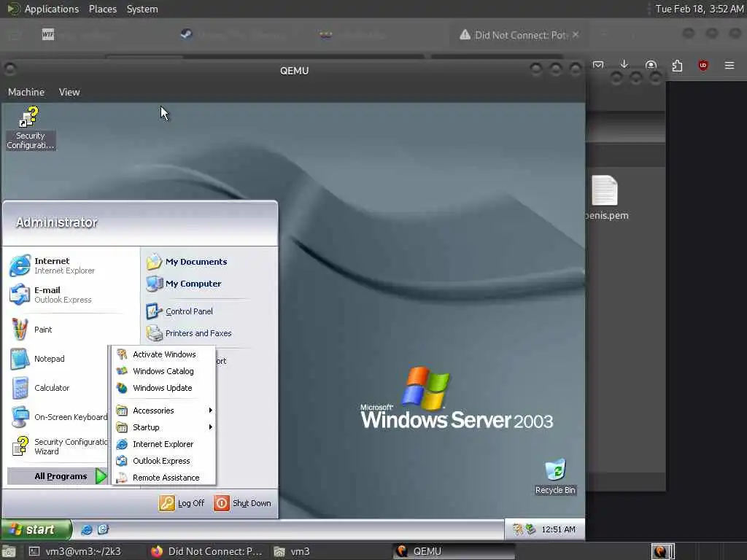Open the On-Screen Keyboard
The width and height of the screenshot is (747, 560).
click(59, 417)
